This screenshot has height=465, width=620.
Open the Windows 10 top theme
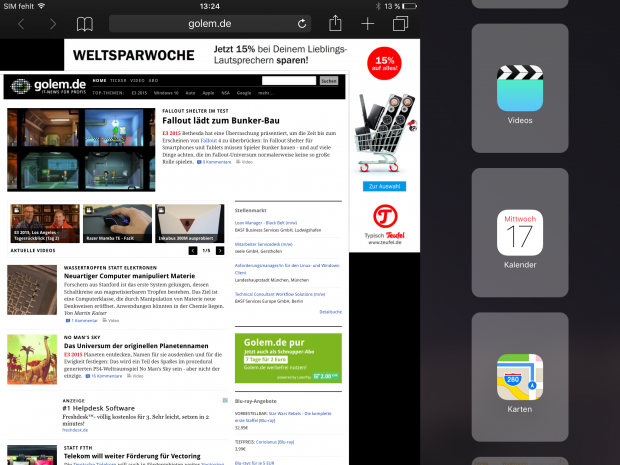[166, 93]
